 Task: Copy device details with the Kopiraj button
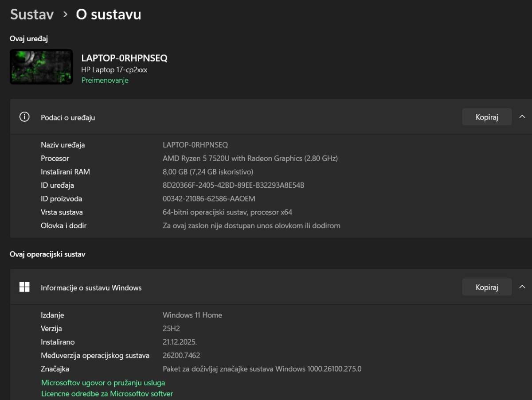[487, 117]
